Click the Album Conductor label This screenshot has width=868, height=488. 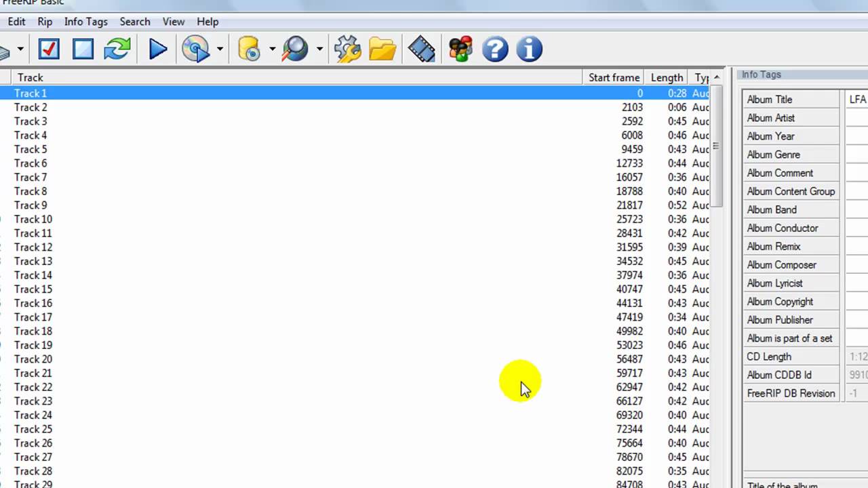coord(783,228)
